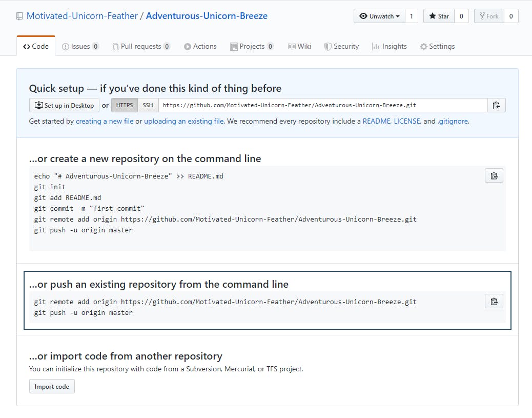This screenshot has height=418, width=532.
Task: Open repository Settings tab
Action: pyautogui.click(x=437, y=46)
